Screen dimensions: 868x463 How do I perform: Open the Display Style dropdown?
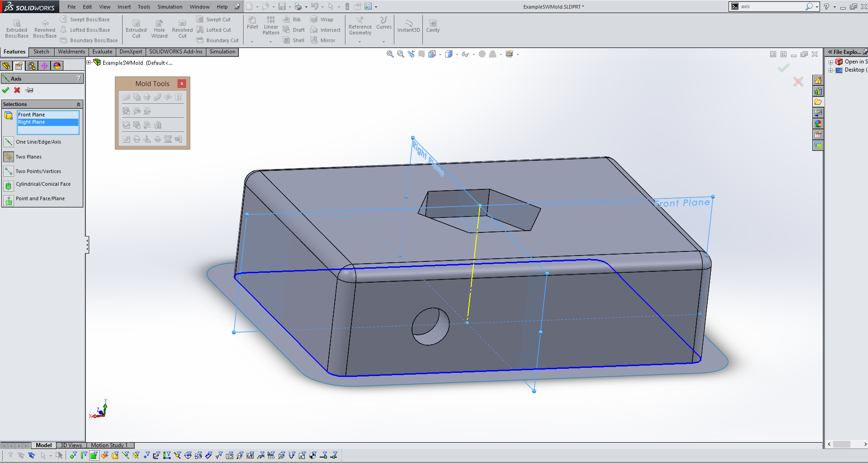[x=457, y=55]
